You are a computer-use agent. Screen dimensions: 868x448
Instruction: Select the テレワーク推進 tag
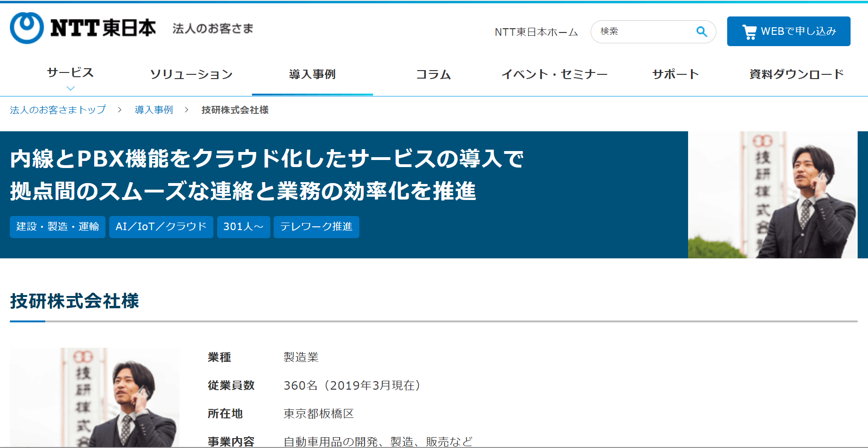pyautogui.click(x=316, y=227)
